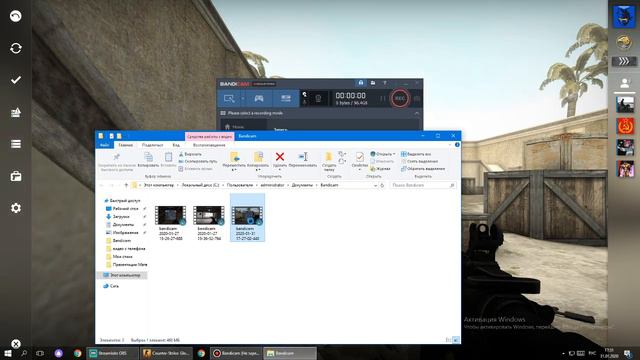
Task: Open the Переместить в dropdown
Action: [234, 162]
